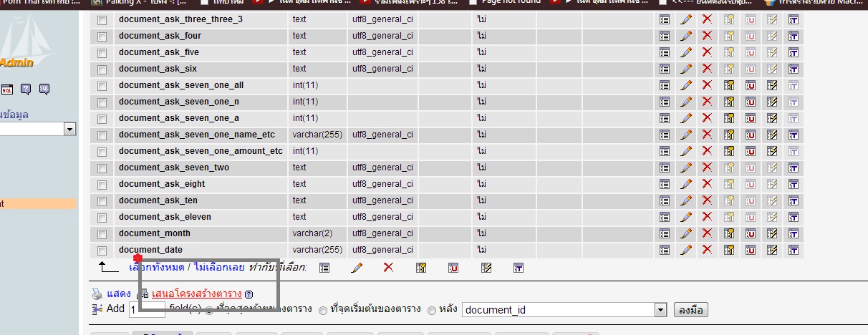This screenshot has width=868, height=335.
Task: Drop the document_date field
Action: pyautogui.click(x=708, y=250)
